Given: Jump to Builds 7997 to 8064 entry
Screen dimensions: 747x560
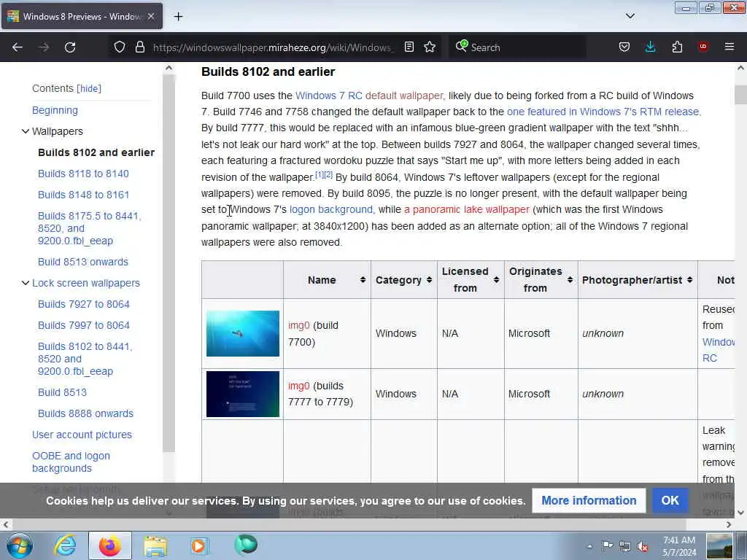Looking at the screenshot, I should [x=84, y=325].
